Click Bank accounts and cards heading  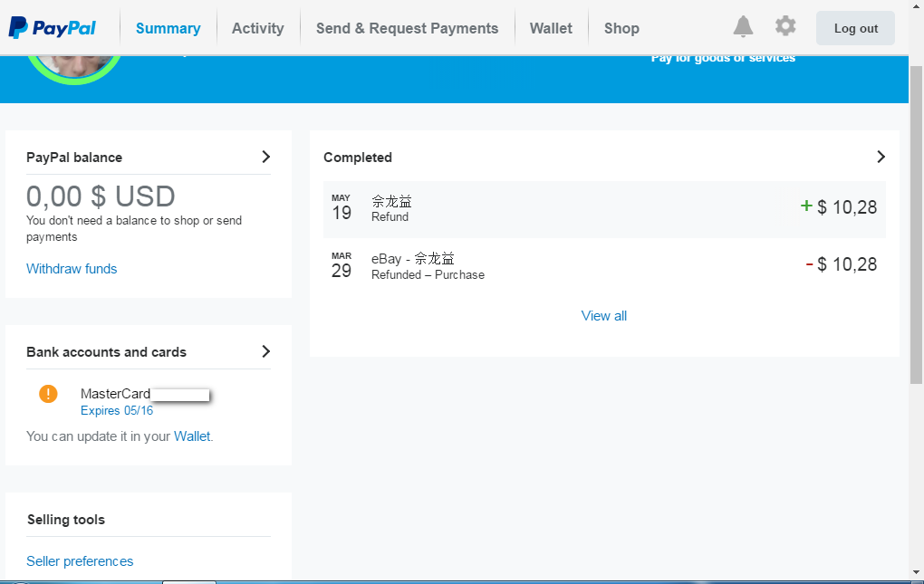coord(107,352)
